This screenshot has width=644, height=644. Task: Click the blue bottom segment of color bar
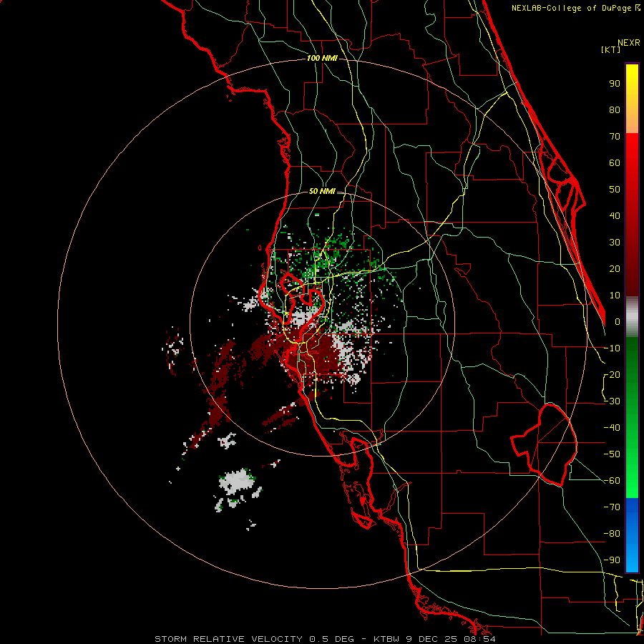632,535
